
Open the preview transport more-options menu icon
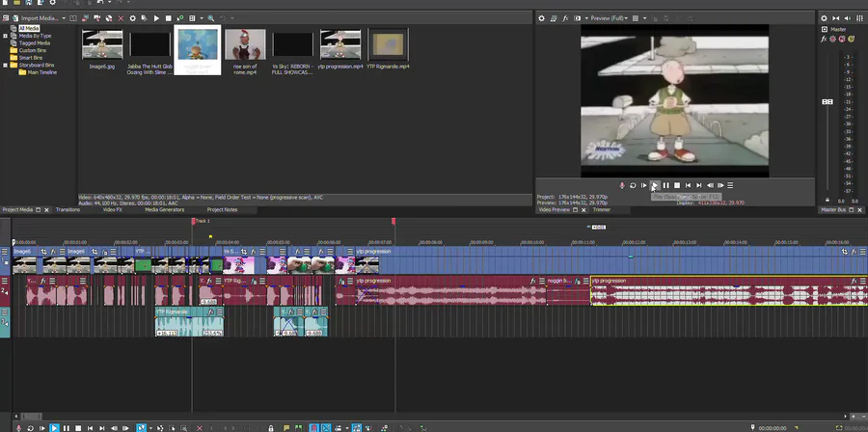pos(730,185)
